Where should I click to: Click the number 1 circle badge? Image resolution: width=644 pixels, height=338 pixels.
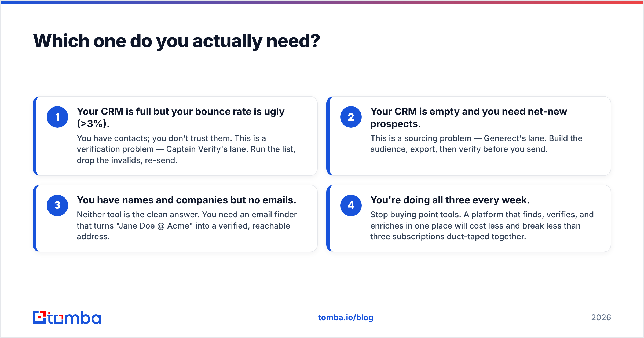click(x=57, y=117)
